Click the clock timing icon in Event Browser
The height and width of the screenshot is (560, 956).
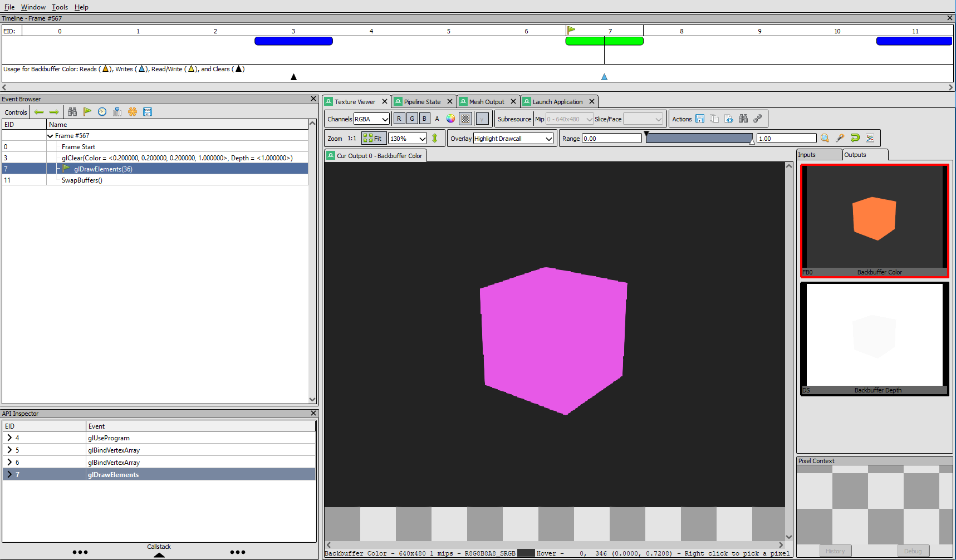click(x=102, y=112)
